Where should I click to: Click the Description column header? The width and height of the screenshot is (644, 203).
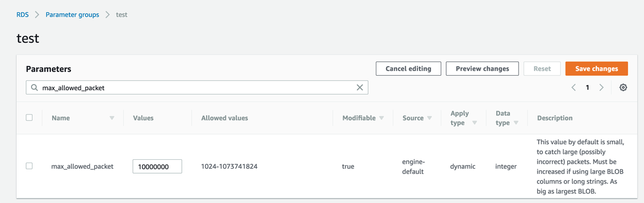tap(555, 118)
